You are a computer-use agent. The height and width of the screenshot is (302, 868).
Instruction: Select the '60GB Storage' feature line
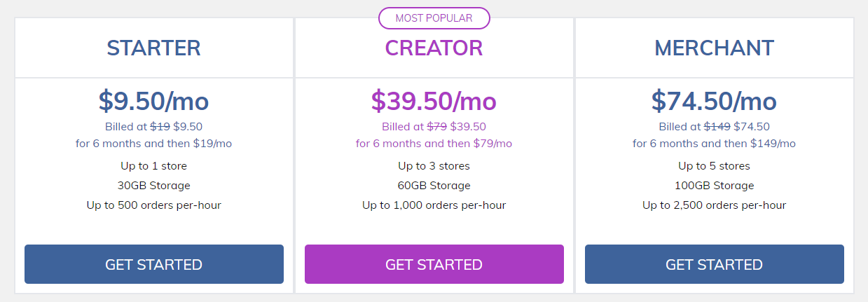[434, 186]
